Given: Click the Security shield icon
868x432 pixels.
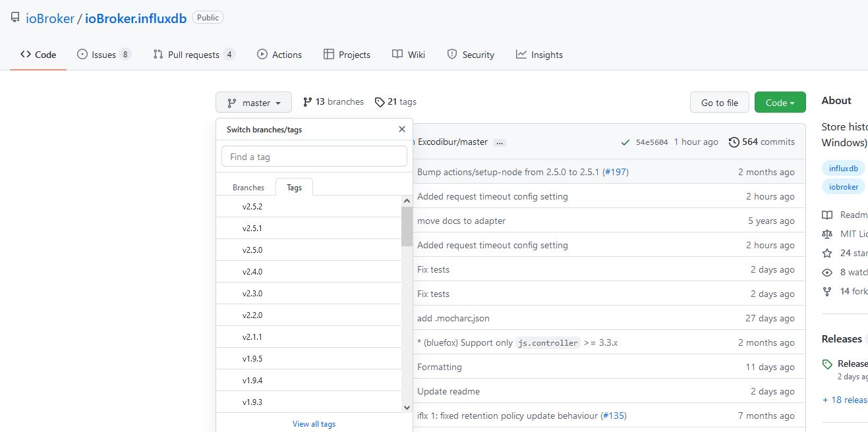Looking at the screenshot, I should click(x=452, y=55).
